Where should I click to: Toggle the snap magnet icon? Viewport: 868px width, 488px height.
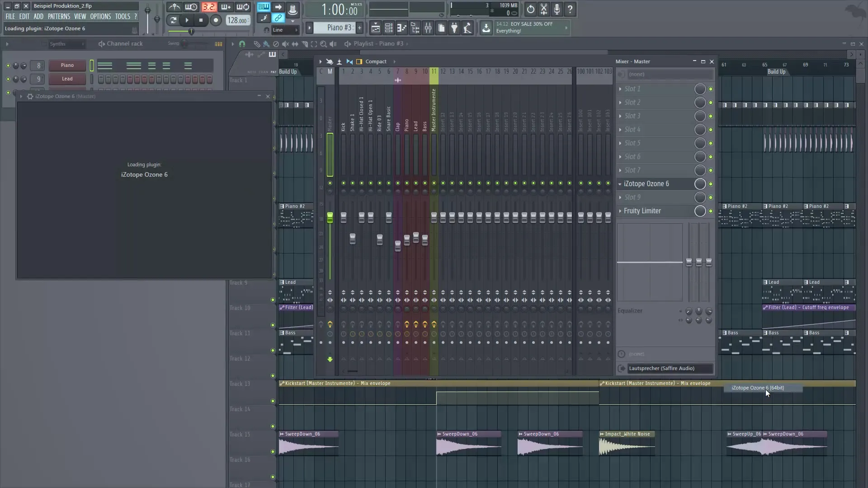(242, 44)
